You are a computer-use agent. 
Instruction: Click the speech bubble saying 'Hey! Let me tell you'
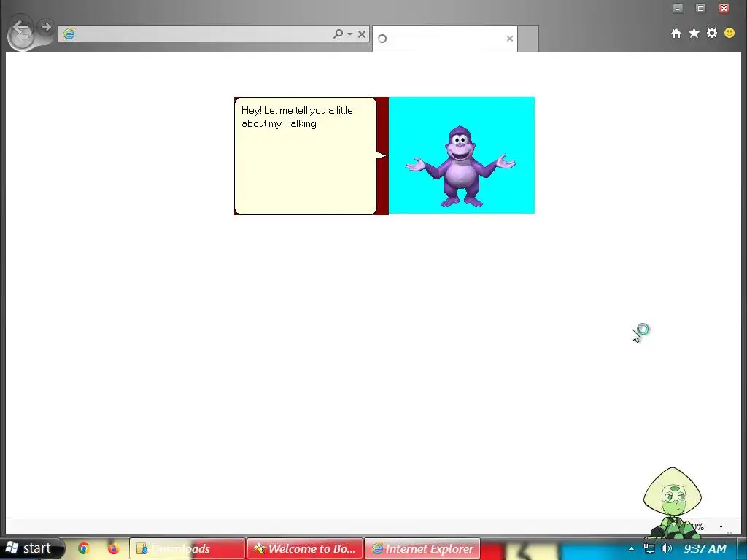coord(306,156)
